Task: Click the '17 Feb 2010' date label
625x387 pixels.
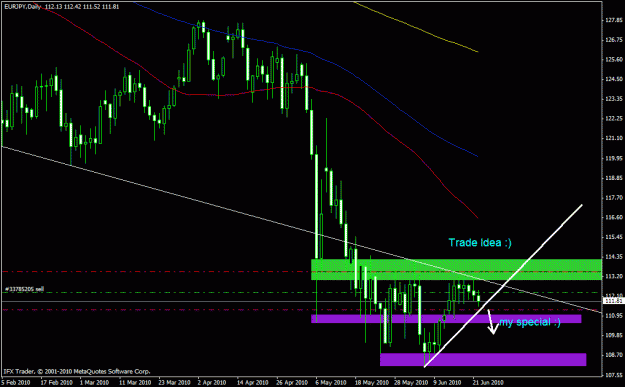Action: [56, 383]
